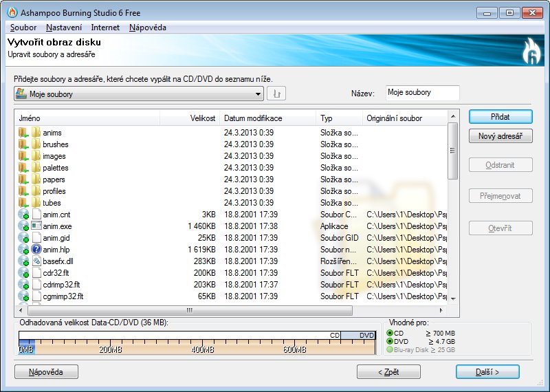Sort by the Velikost column header

pyautogui.click(x=190, y=118)
